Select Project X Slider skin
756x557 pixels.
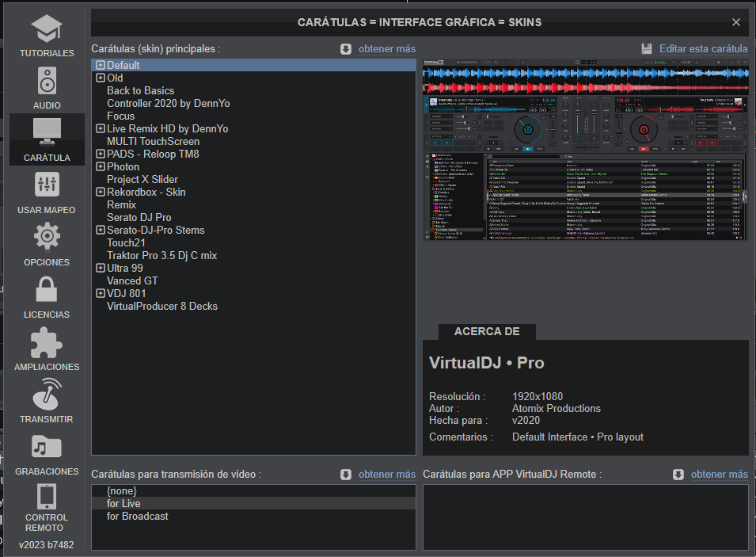(x=253, y=180)
